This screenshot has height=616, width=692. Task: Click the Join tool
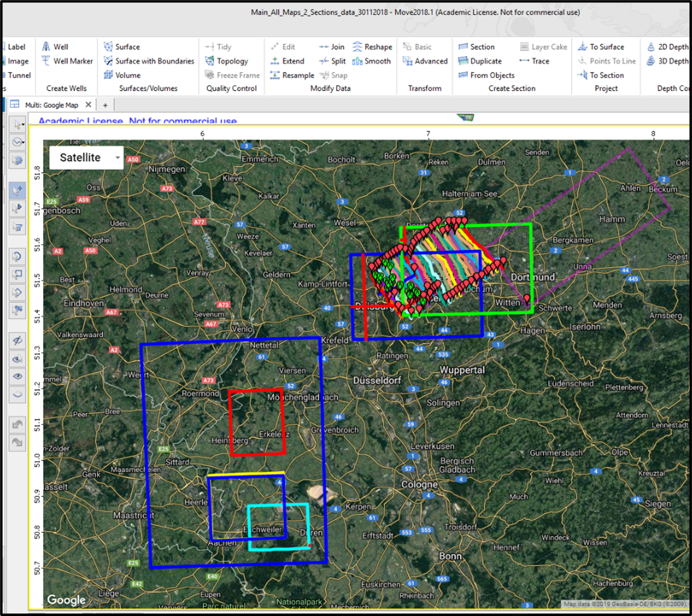pos(332,47)
